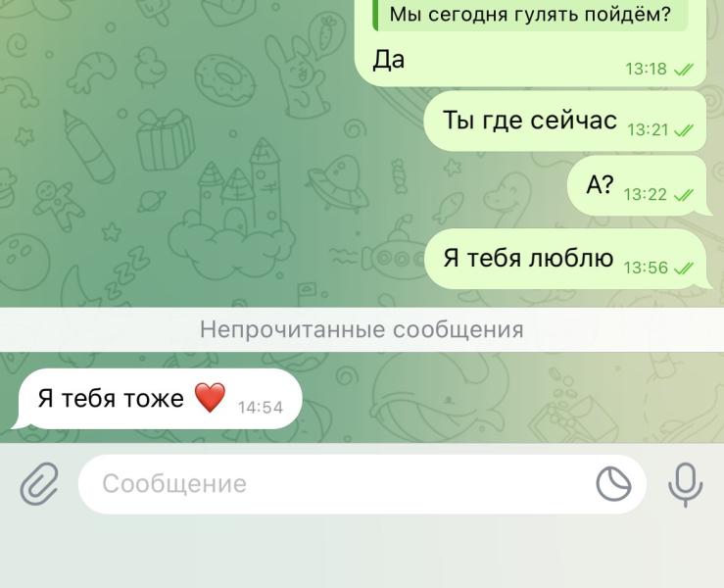The width and height of the screenshot is (724, 588).
Task: Tap the Непрочитанные сообщения divider bar
Action: tap(362, 329)
